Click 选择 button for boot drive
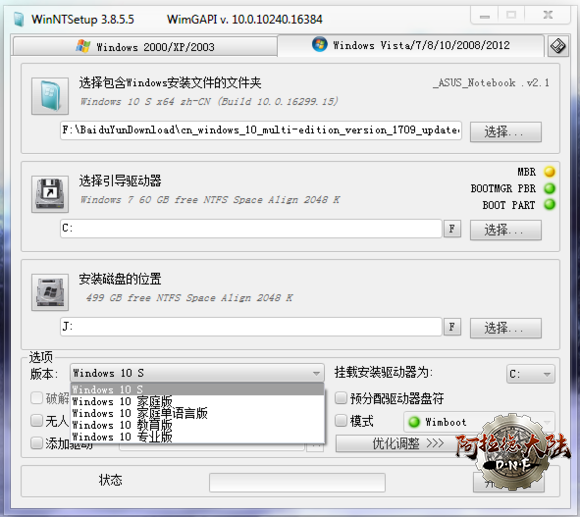This screenshot has height=517, width=580. tap(506, 230)
